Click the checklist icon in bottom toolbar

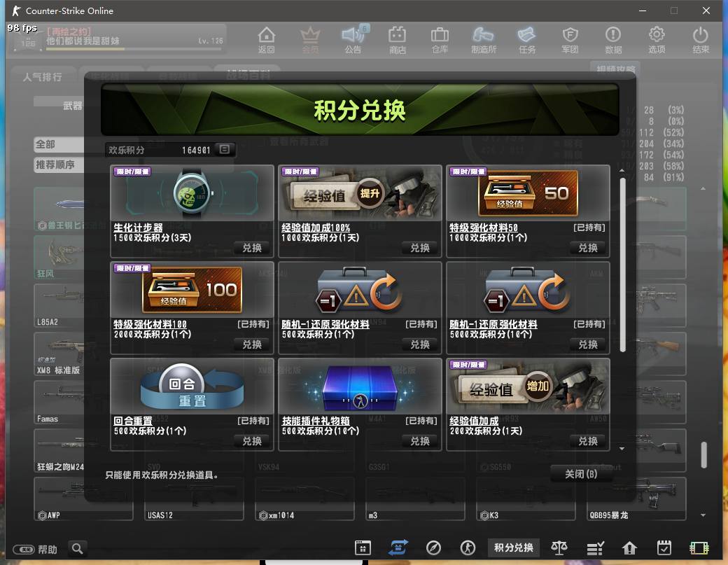click(x=595, y=548)
